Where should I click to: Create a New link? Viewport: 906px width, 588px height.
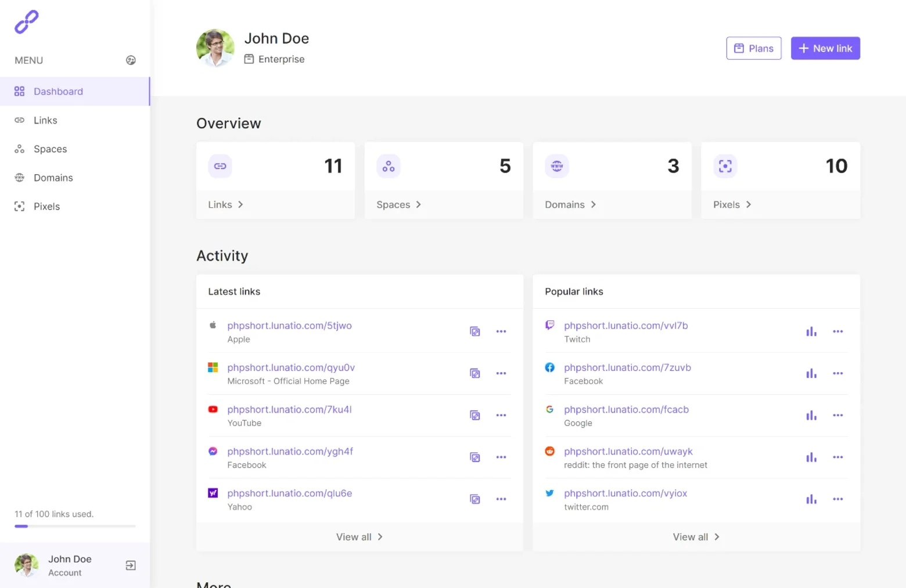pos(825,48)
